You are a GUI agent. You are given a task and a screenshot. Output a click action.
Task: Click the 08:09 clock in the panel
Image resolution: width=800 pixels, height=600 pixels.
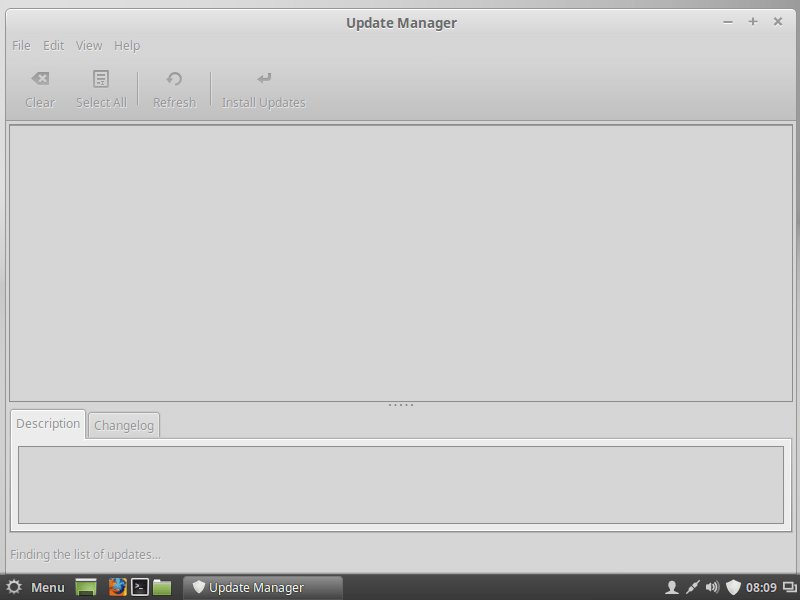761,588
